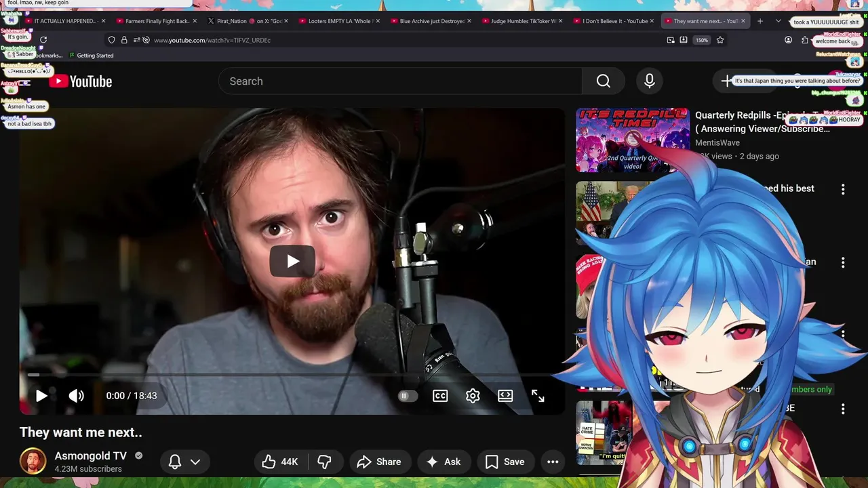
Task: Switch to 'IT ACTUALLY HAPPENED' tab
Action: point(66,21)
